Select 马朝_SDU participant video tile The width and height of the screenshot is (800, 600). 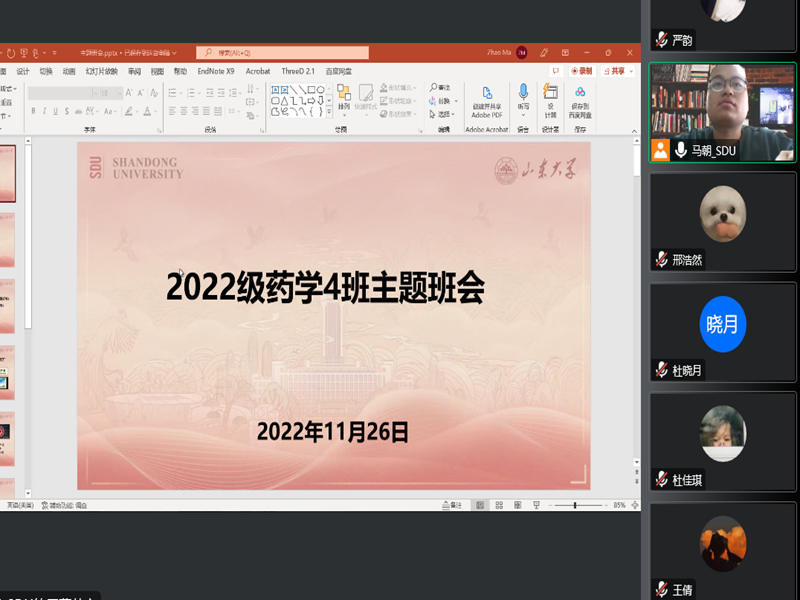722,112
